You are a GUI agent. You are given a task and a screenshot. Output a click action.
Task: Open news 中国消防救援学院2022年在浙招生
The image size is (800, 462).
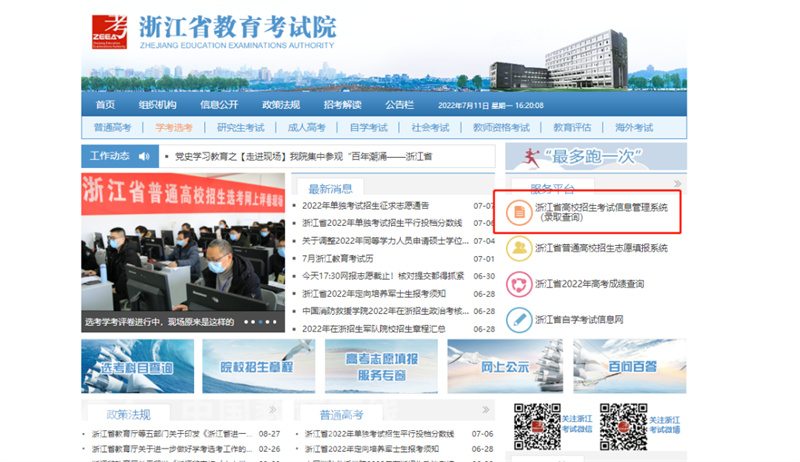click(385, 311)
